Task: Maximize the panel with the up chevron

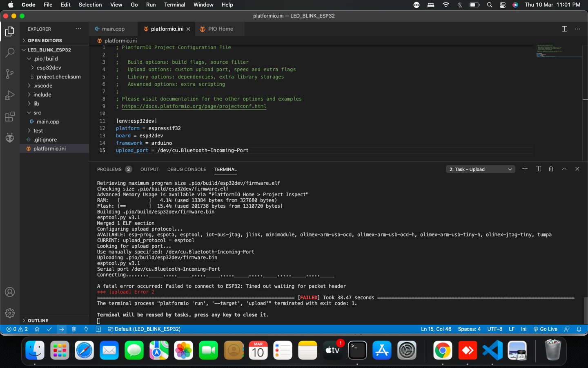Action: 564,169
